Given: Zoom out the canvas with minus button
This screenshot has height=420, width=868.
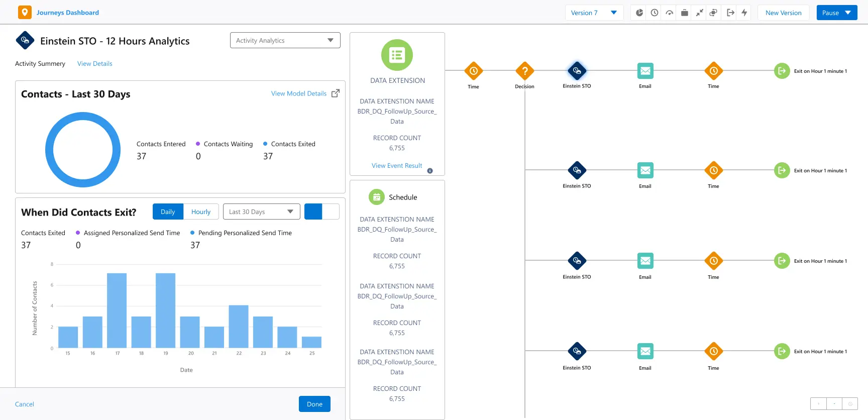Looking at the screenshot, I should (834, 403).
